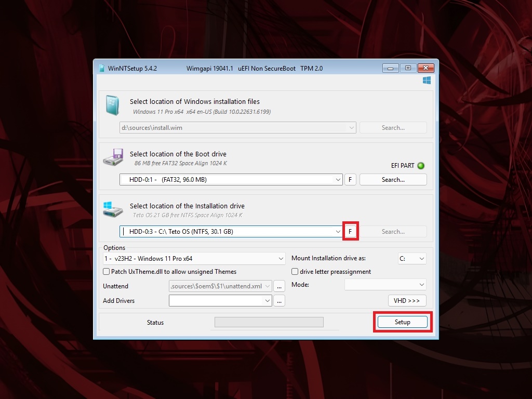
Task: Click the green EFI PART status indicator
Action: tap(421, 166)
